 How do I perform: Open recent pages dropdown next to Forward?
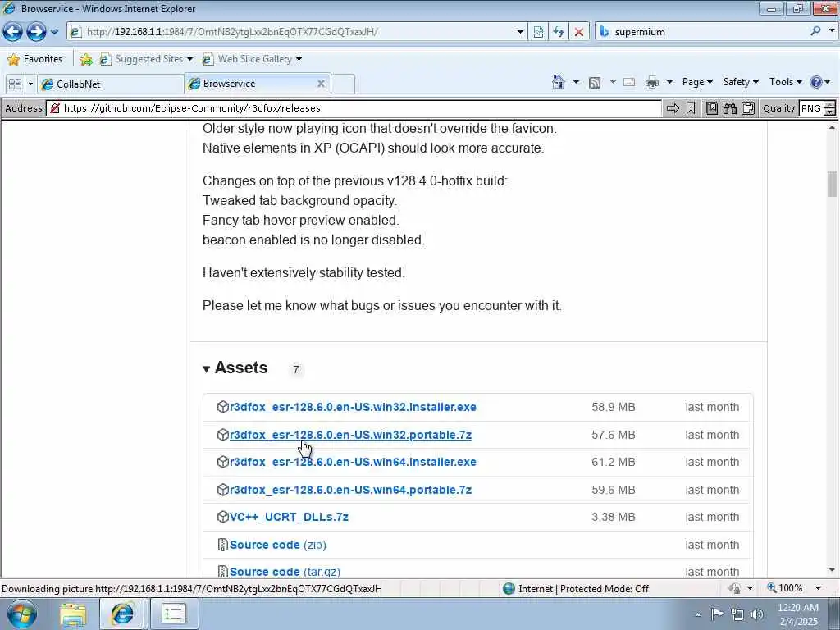click(54, 32)
